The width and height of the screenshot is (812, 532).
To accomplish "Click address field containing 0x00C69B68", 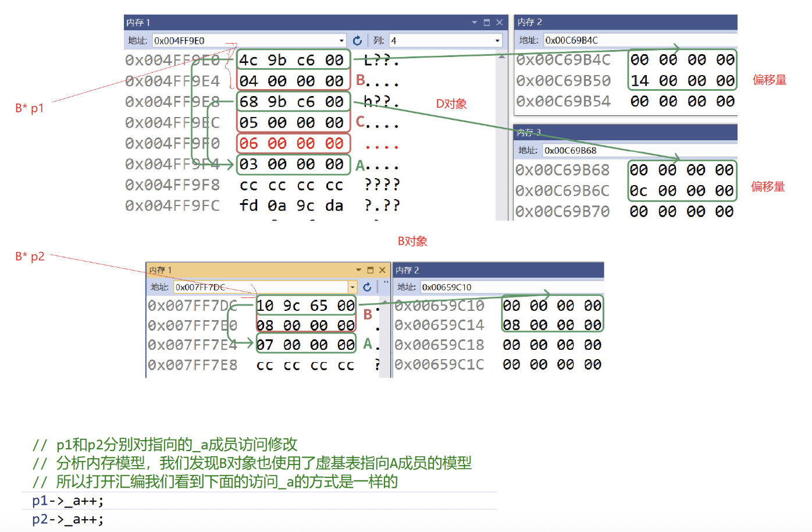I will (639, 150).
